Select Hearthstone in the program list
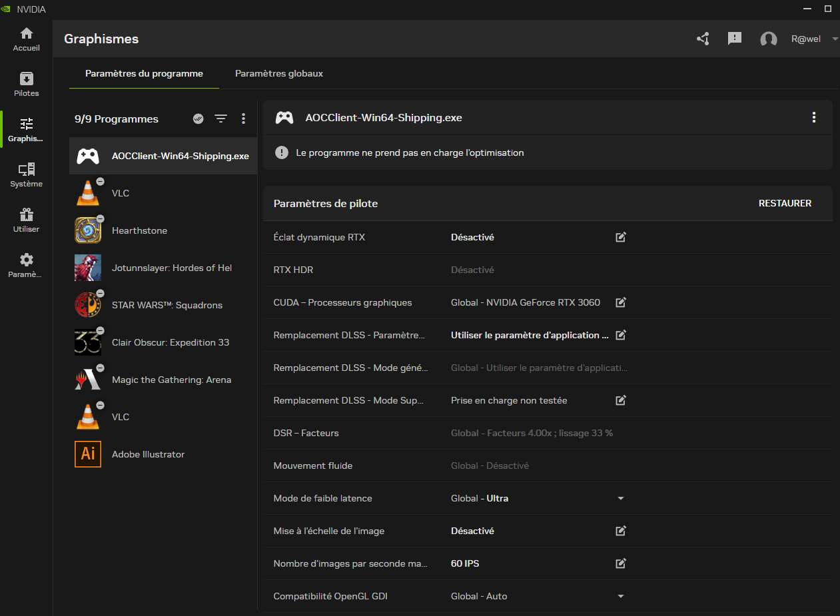The image size is (840, 616). 163,230
